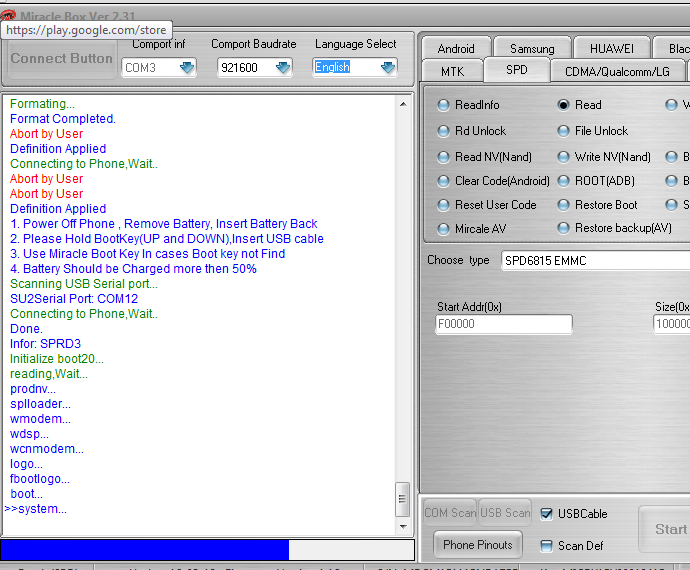
Task: Click the log scrollbar thumb
Action: point(402,499)
